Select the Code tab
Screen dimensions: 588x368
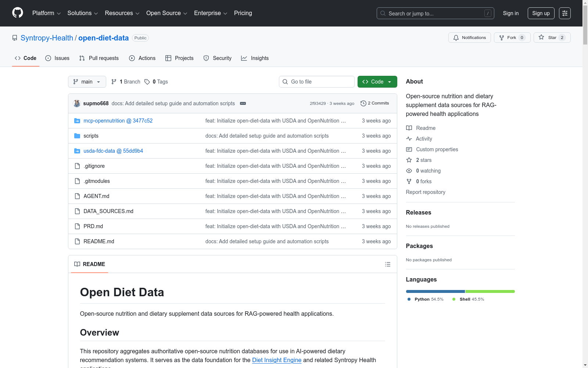(26, 58)
